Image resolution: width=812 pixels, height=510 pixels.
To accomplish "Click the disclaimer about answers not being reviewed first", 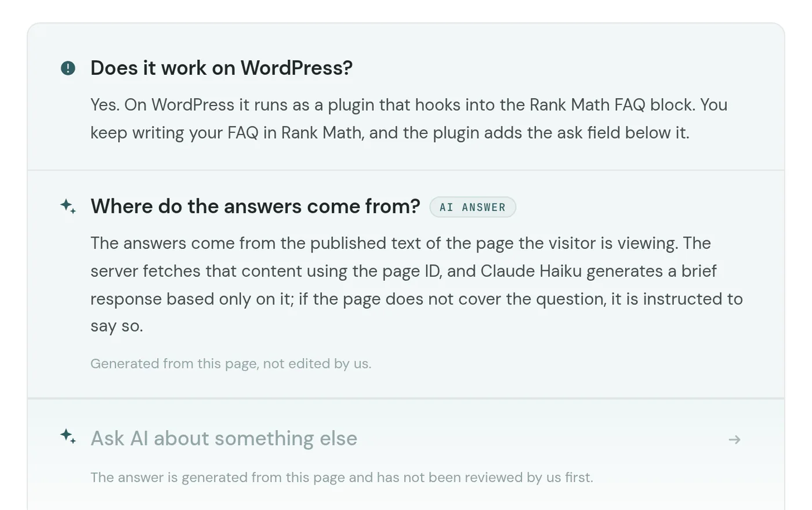I will (x=342, y=478).
